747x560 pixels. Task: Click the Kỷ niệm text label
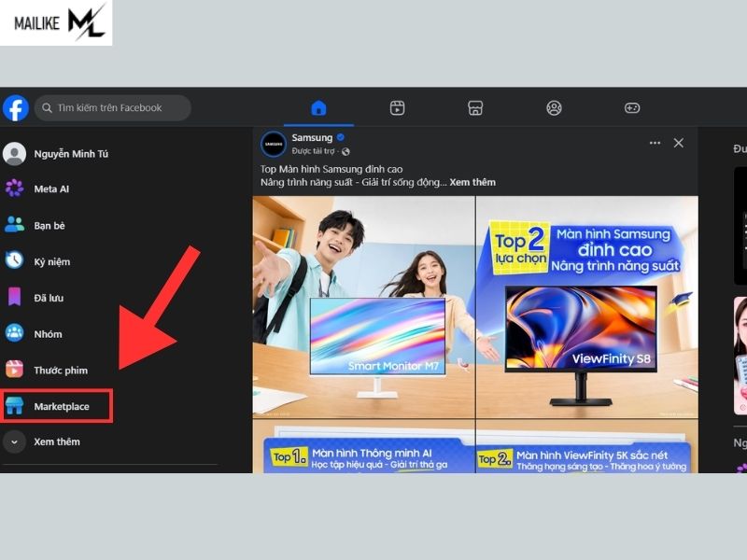[x=52, y=262]
